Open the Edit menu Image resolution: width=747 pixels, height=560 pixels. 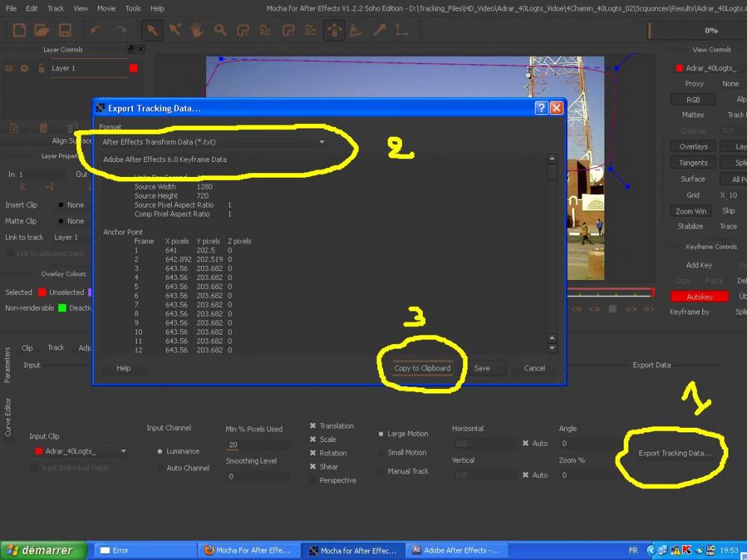[32, 8]
